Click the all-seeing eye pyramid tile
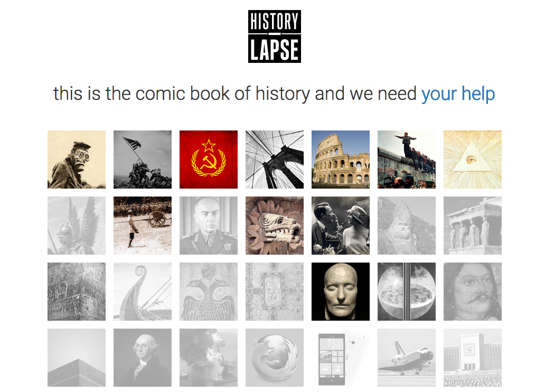The width and height of the screenshot is (545, 392). coord(473,160)
